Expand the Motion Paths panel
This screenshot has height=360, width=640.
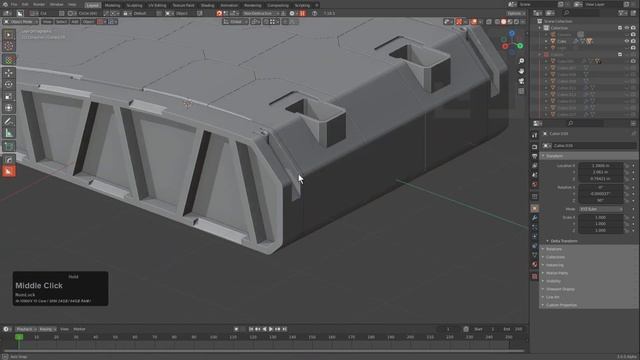coord(588,273)
